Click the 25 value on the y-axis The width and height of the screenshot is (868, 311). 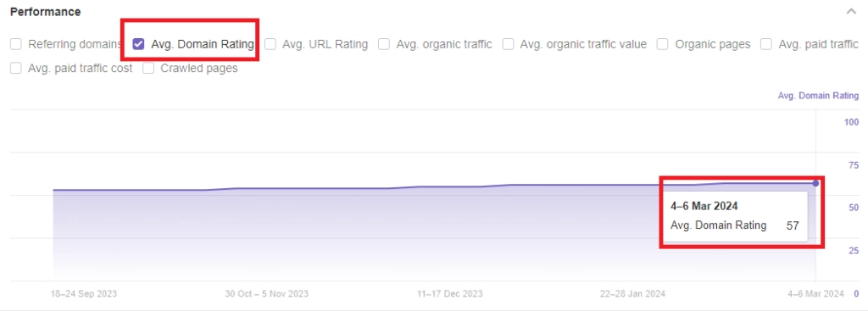point(854,251)
